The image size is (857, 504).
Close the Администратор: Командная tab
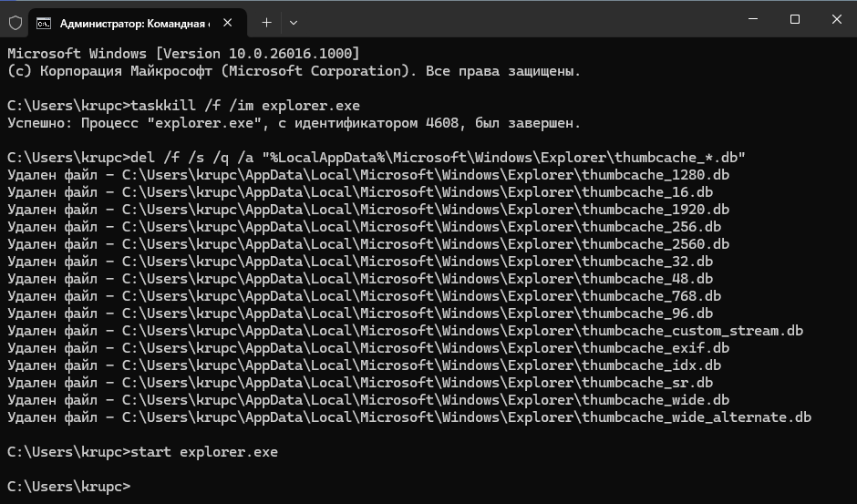tap(231, 22)
